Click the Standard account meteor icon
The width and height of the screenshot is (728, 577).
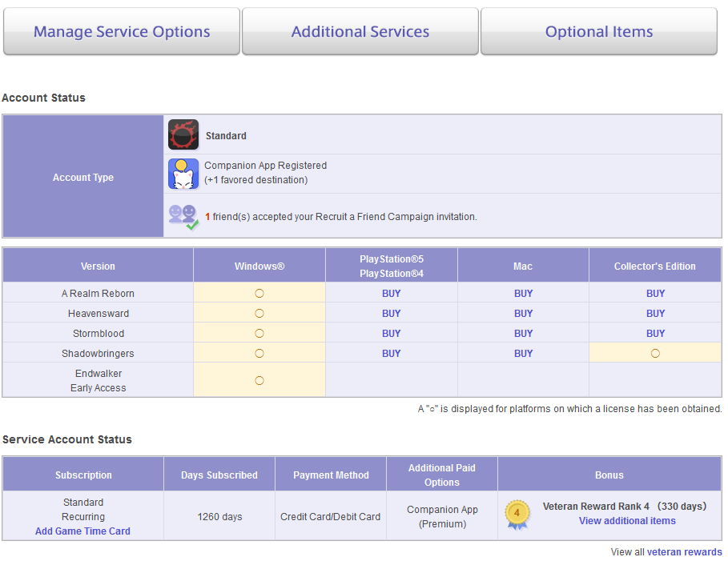tap(183, 134)
